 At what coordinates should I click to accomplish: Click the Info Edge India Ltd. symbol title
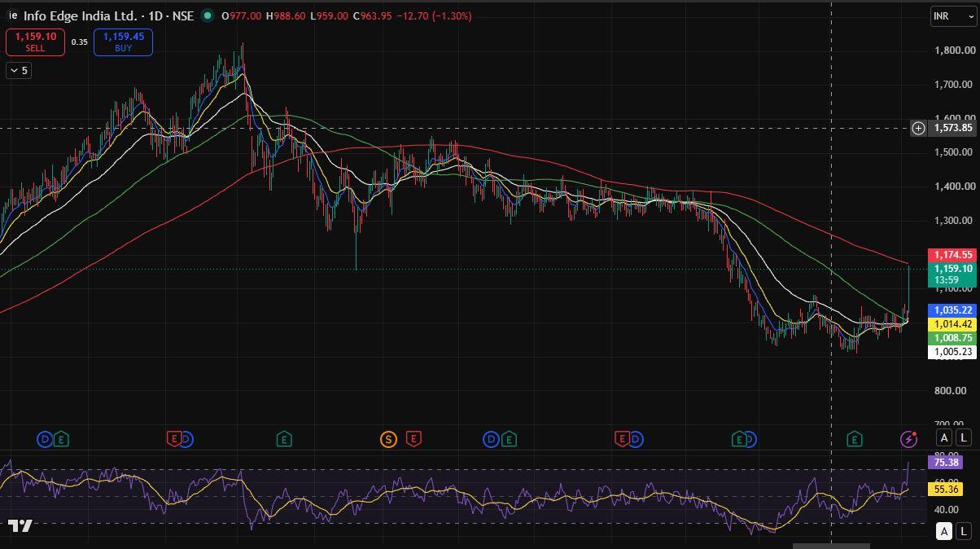[x=80, y=15]
